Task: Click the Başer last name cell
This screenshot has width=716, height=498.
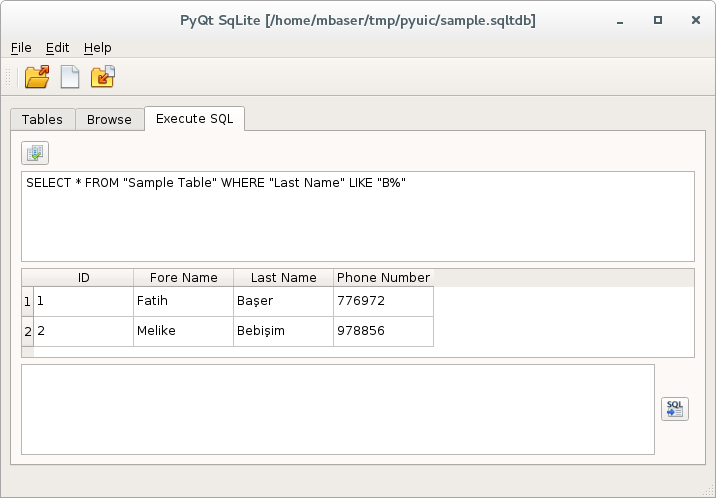Action: coord(284,301)
